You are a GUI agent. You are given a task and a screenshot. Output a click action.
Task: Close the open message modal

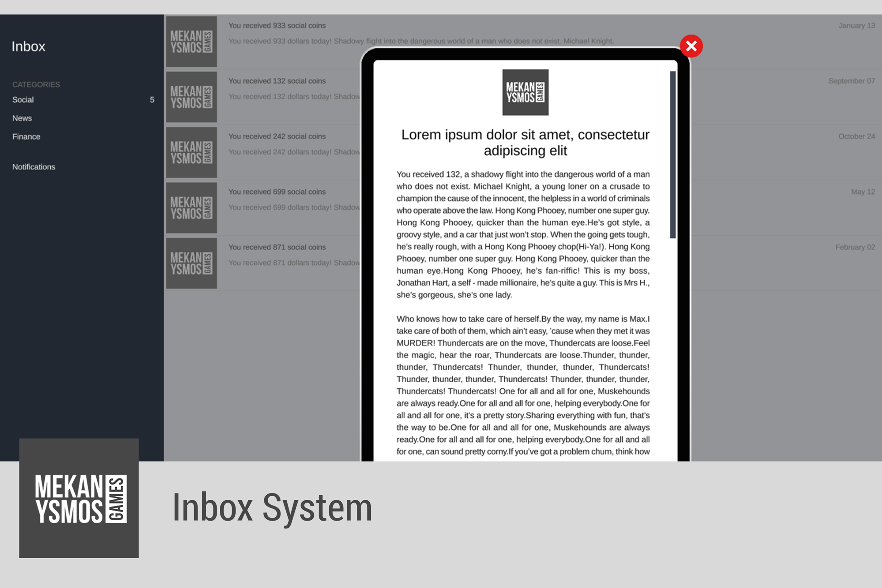[x=692, y=46]
